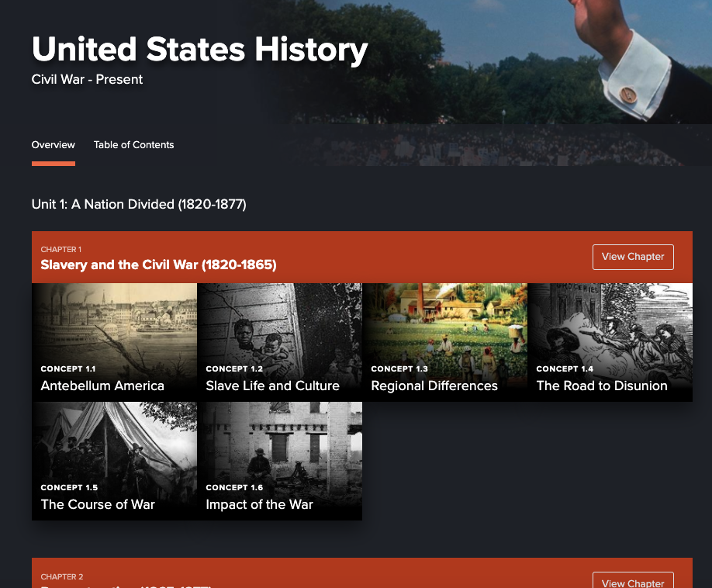Click the Slavery and the Civil War title
This screenshot has width=712, height=588.
tap(158, 265)
